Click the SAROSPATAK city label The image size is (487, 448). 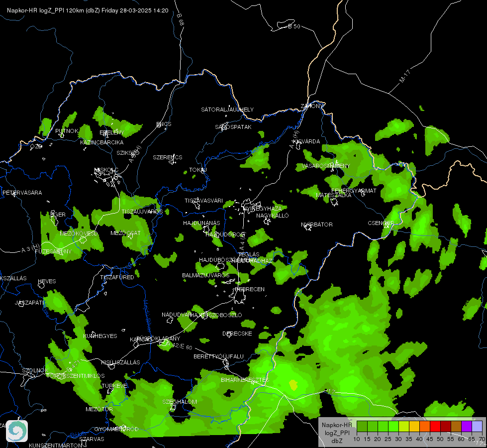(233, 127)
